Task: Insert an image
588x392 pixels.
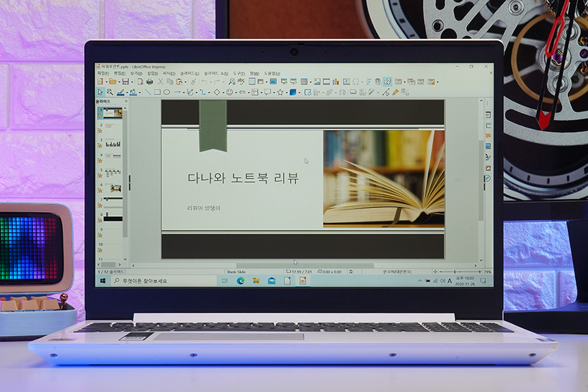Action: [317, 81]
